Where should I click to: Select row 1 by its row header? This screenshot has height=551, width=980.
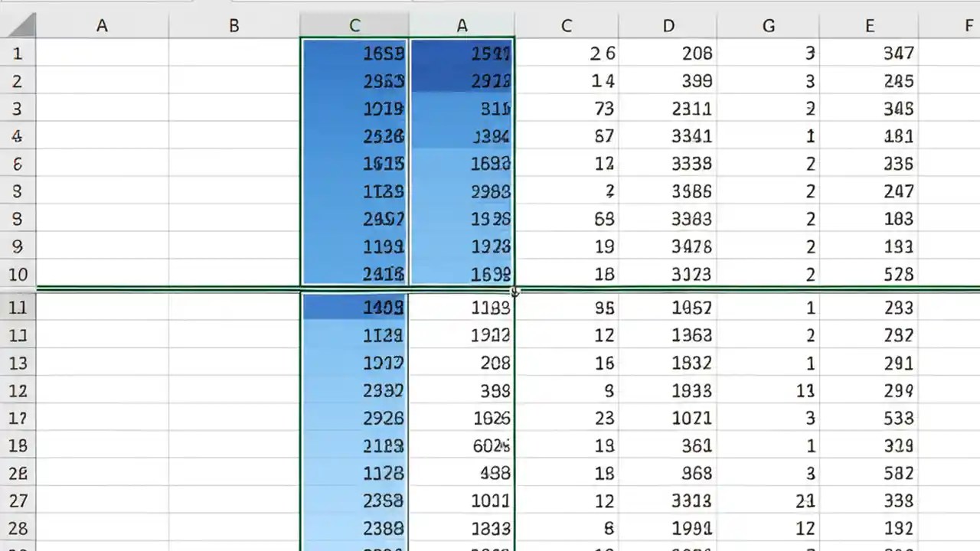coord(18,54)
